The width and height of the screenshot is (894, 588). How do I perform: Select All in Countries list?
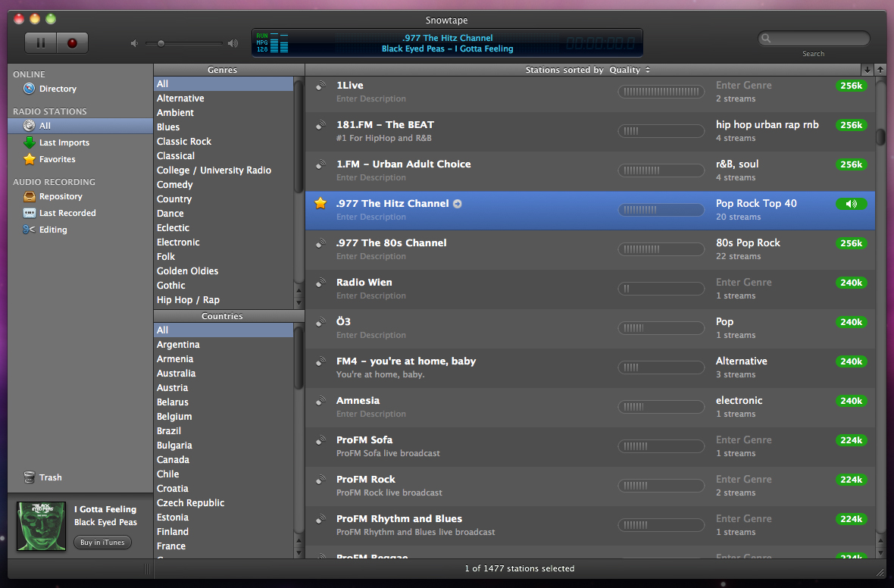pos(223,330)
